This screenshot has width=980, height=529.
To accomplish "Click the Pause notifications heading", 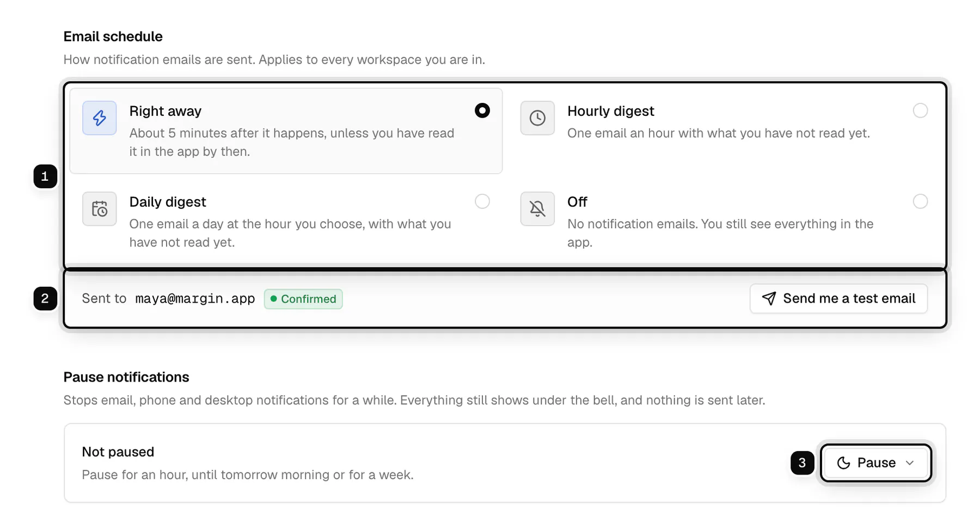I will (126, 377).
